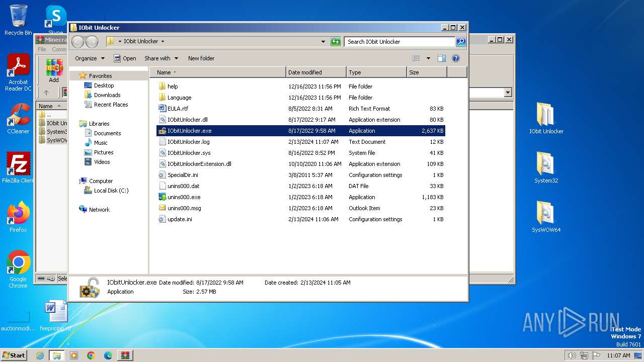
Task: Click the New folder button
Action: 201,58
